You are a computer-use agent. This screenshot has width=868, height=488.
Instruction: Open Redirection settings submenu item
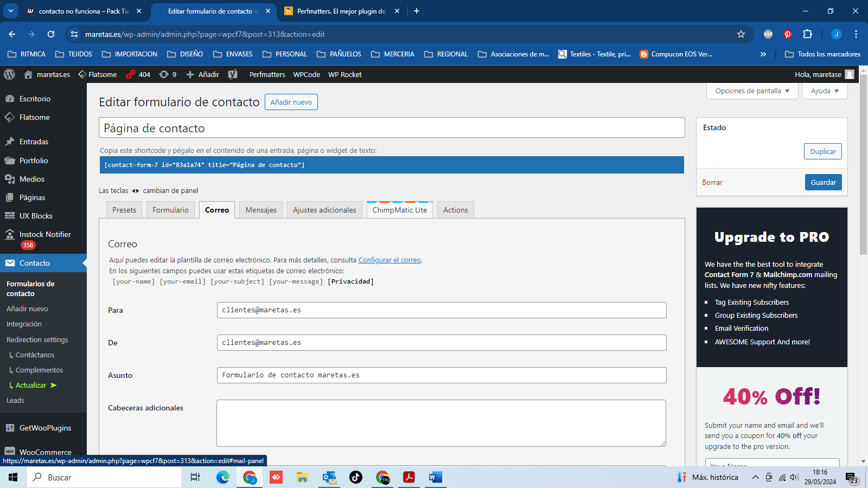[x=37, y=339]
